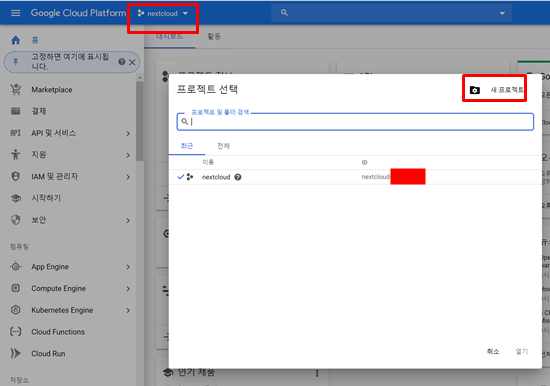Click the sidebar vertical scrollbar
This screenshot has width=550, height=386.
click(x=140, y=121)
